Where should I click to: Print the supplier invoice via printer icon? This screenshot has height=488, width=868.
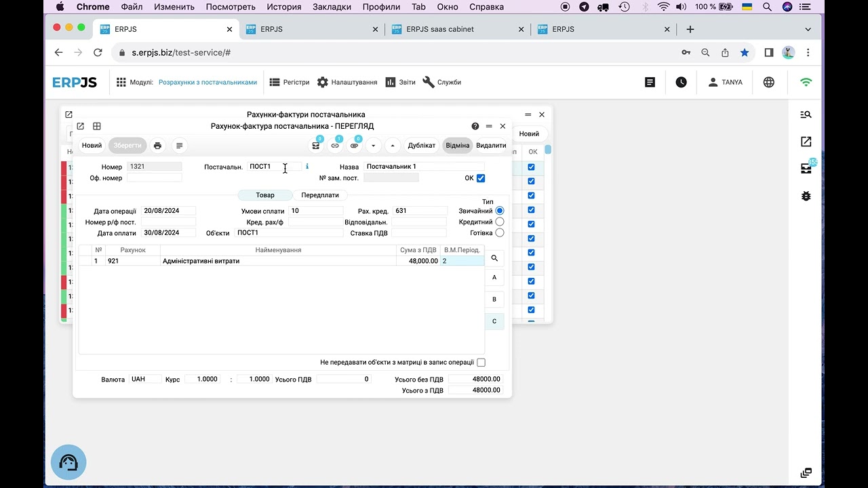point(157,146)
